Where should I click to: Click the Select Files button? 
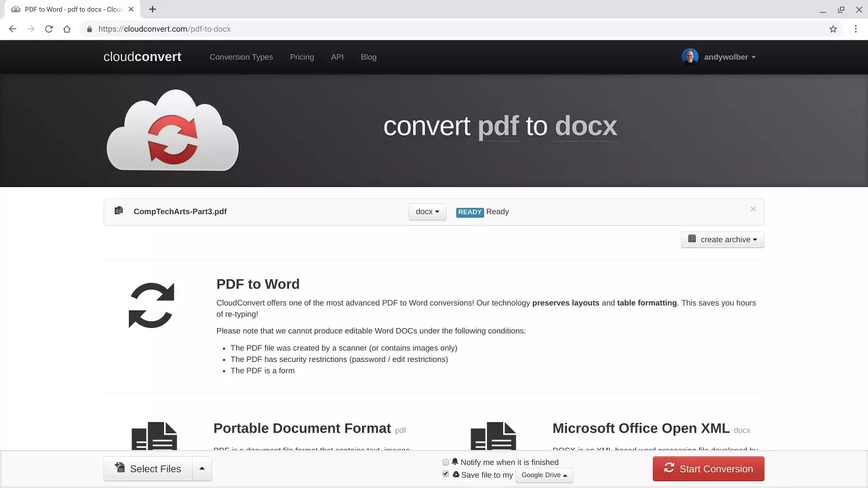tap(147, 469)
